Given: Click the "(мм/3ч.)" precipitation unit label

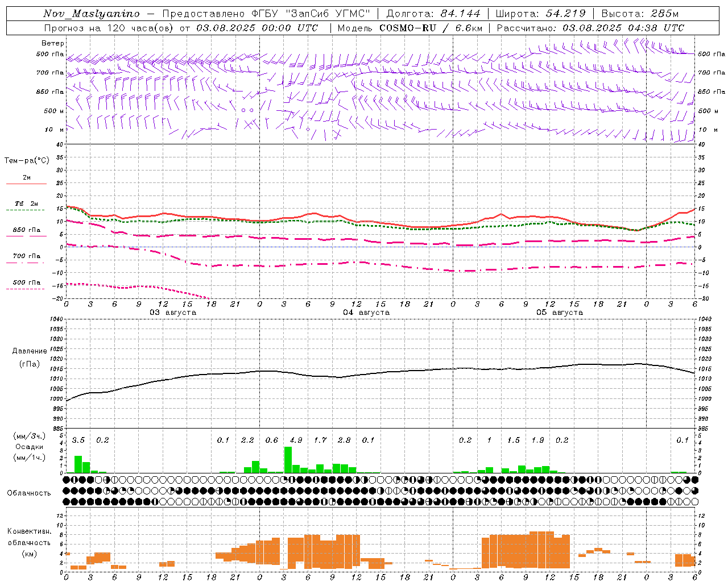Looking at the screenshot, I should (29, 436).
